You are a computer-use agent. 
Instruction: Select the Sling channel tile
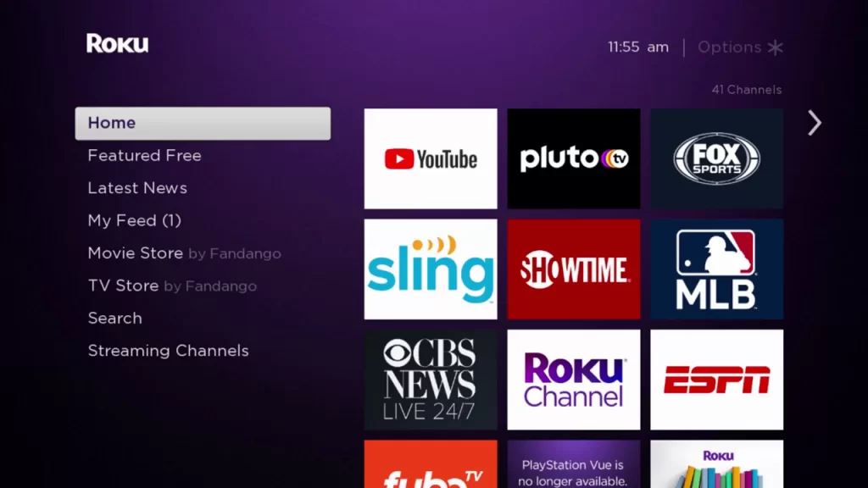click(x=430, y=269)
